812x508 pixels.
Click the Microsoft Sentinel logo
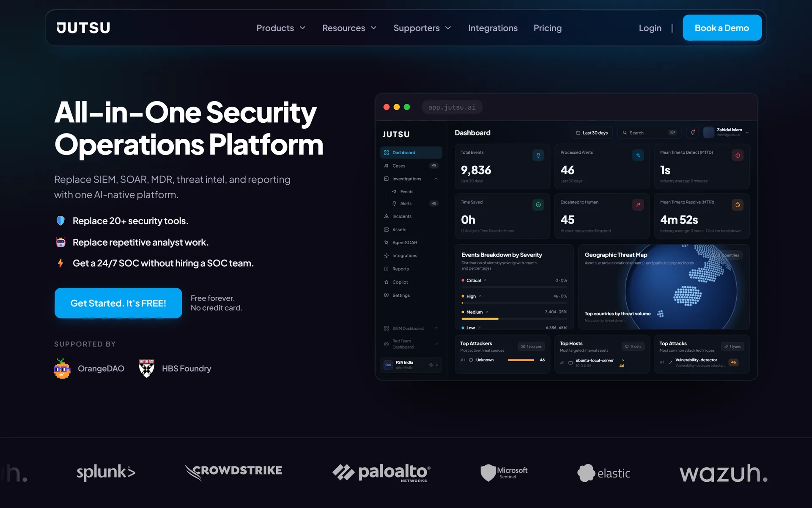click(x=504, y=473)
